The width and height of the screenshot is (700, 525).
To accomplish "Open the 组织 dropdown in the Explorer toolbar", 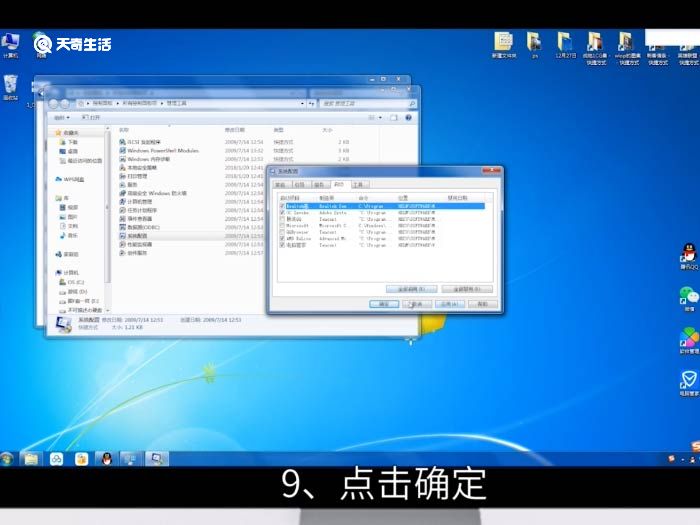I will pos(62,117).
